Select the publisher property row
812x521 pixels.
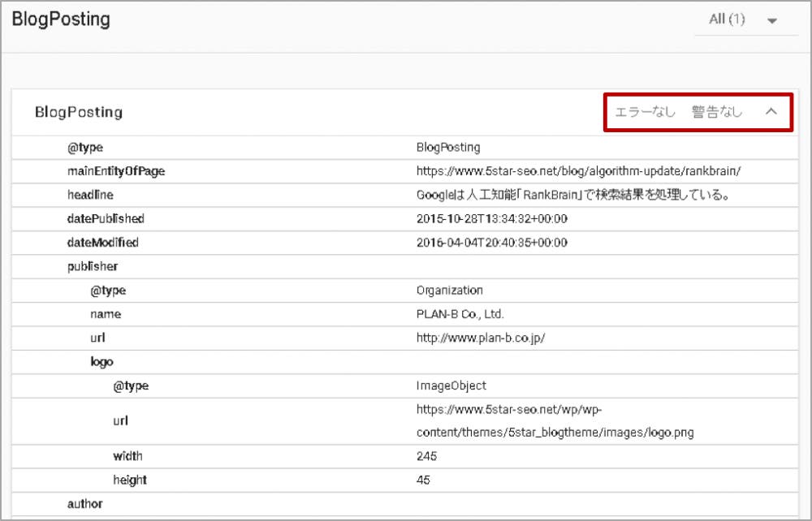[x=93, y=266]
